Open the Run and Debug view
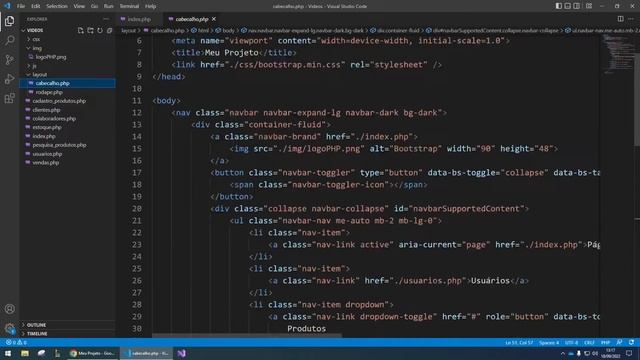Screen dimensions: 640x360 (9, 79)
